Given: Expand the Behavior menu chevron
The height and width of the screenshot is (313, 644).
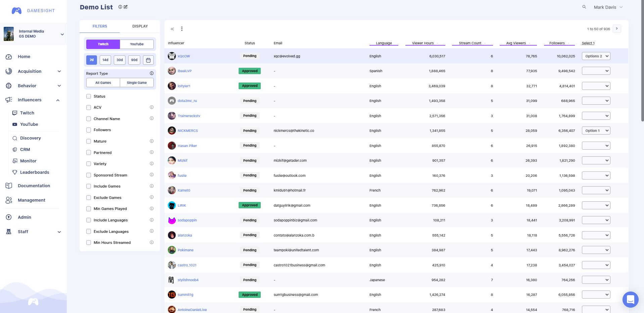Looking at the screenshot, I should coord(59,86).
